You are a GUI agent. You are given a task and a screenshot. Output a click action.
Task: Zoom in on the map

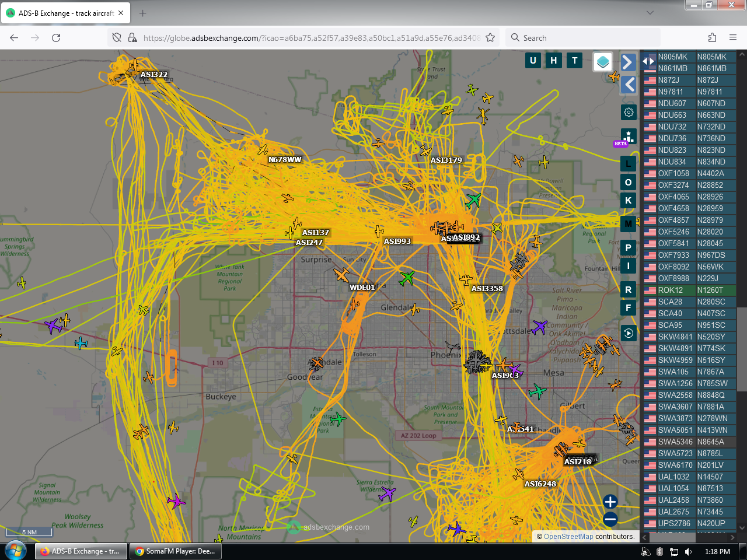coord(610,502)
